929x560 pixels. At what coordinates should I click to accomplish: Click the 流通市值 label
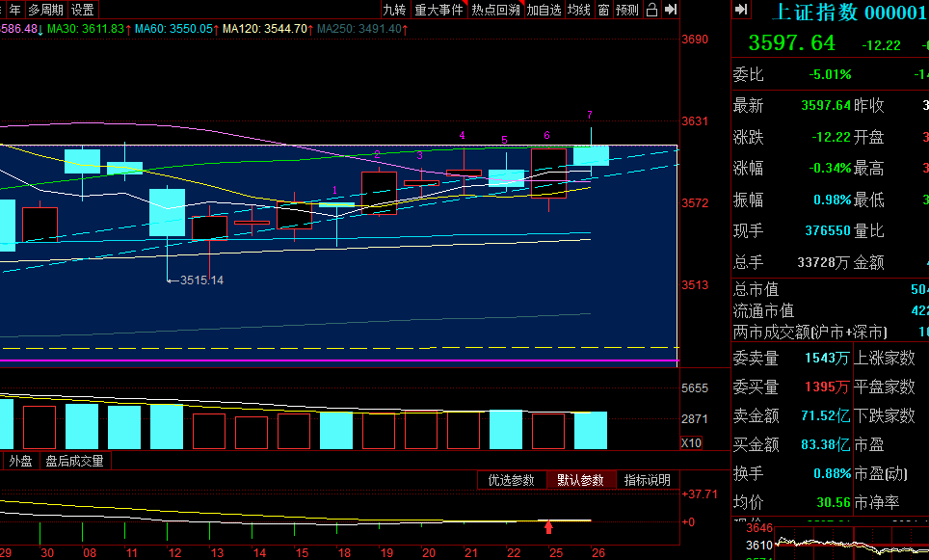point(763,310)
